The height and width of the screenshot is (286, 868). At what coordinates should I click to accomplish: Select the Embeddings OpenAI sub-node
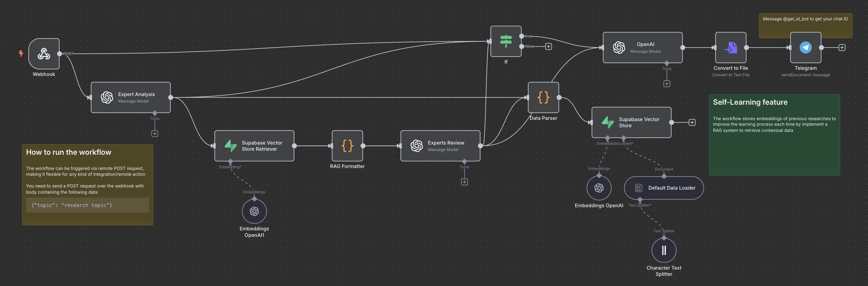599,188
